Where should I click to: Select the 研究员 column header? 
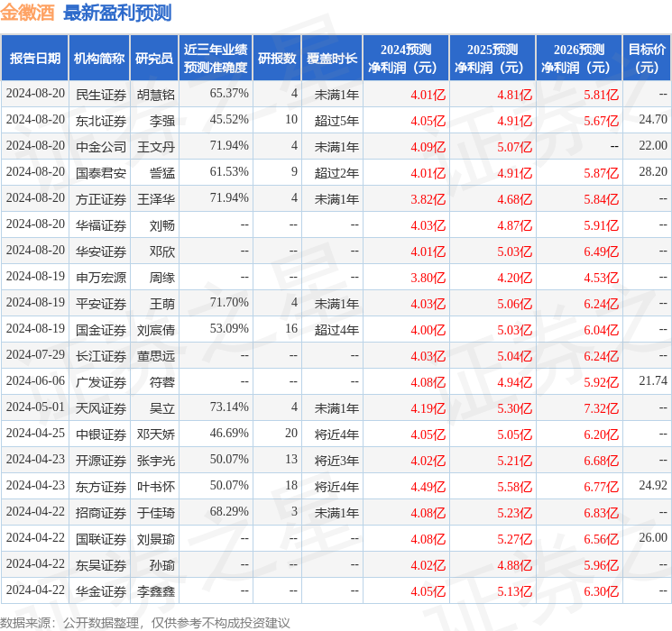(x=154, y=59)
